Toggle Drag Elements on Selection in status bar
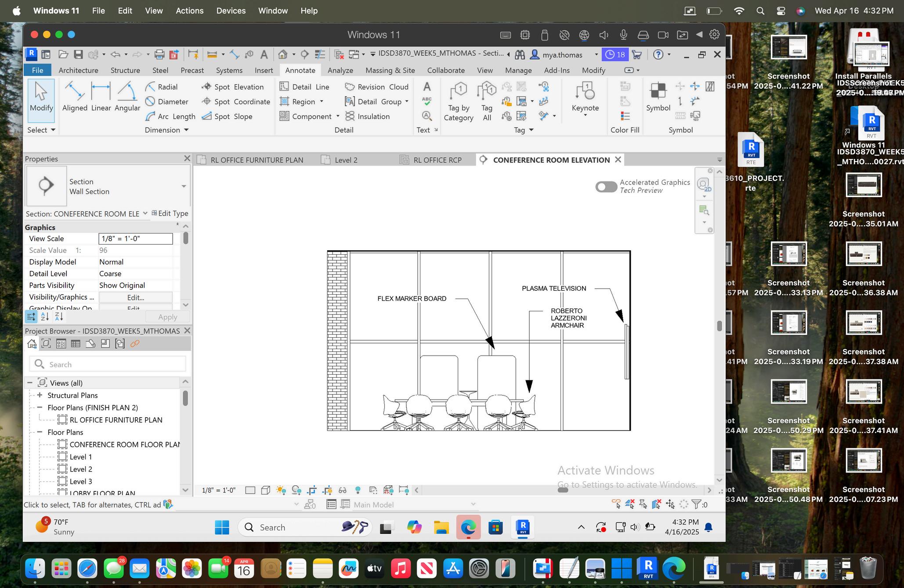 coord(670,504)
